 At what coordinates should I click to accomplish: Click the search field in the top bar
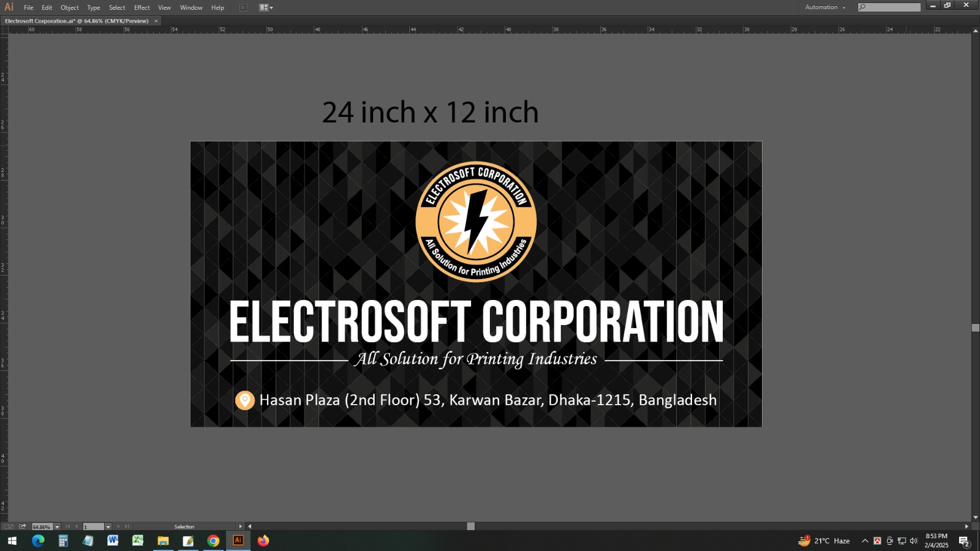tap(889, 7)
